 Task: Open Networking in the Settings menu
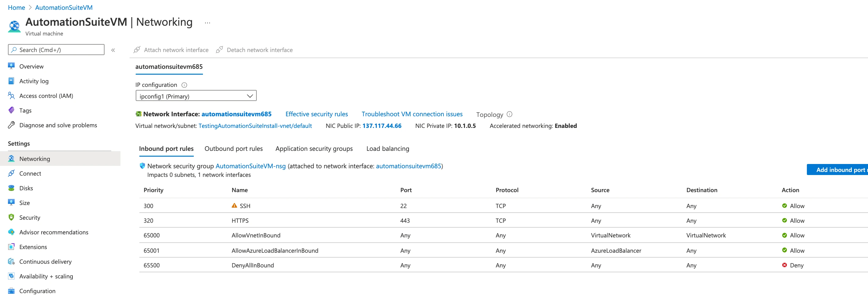pyautogui.click(x=60, y=158)
